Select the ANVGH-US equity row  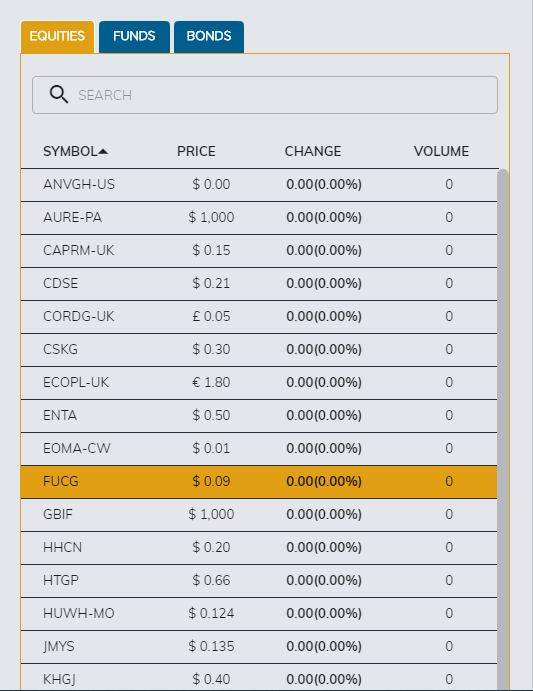click(x=259, y=185)
